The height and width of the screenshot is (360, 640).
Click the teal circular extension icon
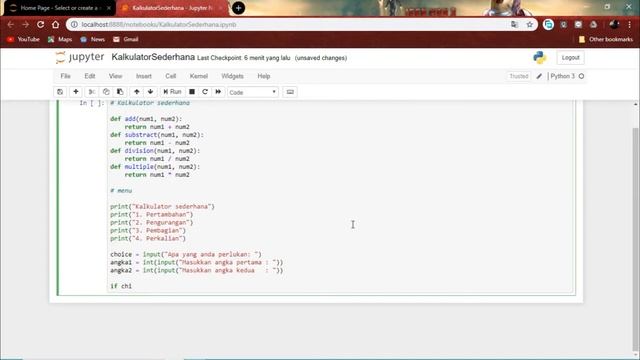pos(548,24)
